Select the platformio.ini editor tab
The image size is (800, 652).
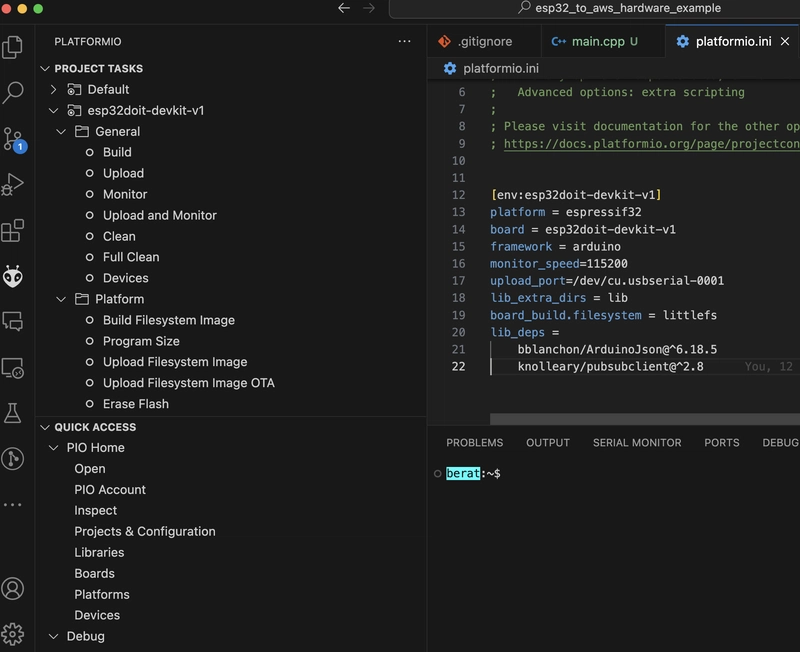[733, 41]
